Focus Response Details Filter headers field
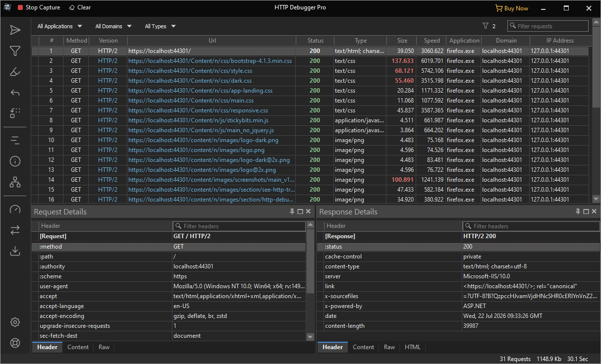Screen dimensions: 601x364 (531, 226)
